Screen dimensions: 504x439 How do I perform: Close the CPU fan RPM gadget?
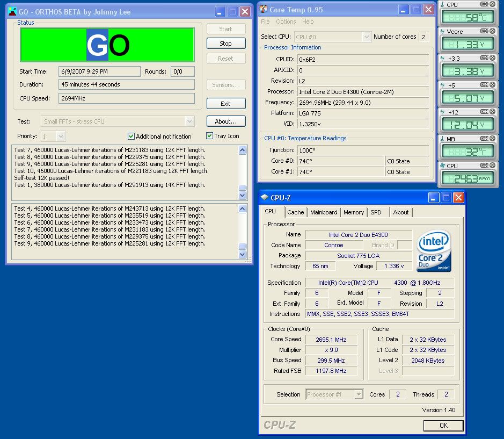(x=492, y=165)
